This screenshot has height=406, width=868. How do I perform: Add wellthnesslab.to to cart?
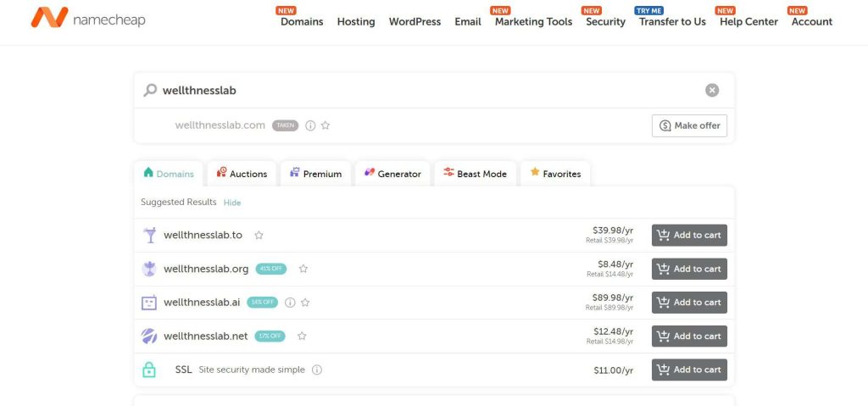(689, 235)
